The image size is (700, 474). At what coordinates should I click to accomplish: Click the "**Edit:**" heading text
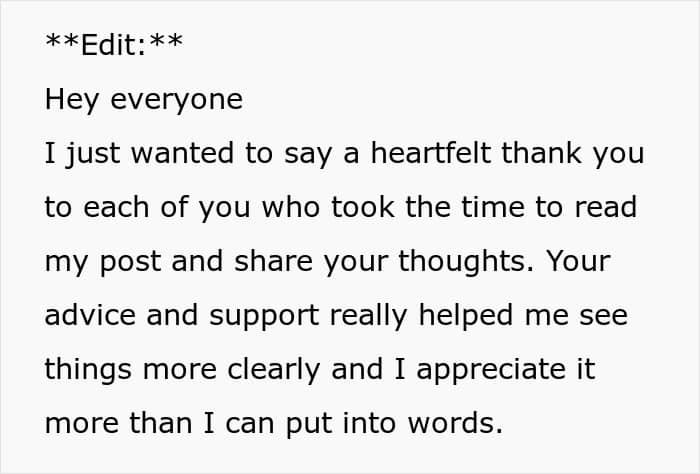[114, 44]
